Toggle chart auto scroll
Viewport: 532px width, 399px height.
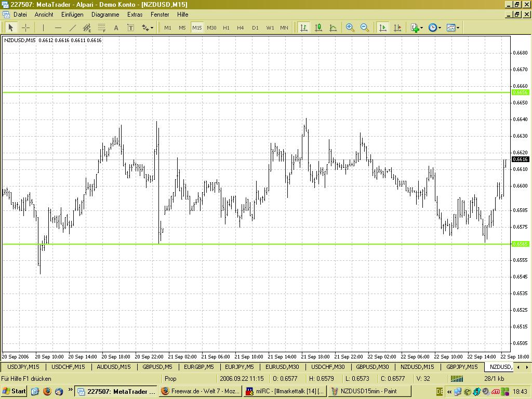(383, 28)
